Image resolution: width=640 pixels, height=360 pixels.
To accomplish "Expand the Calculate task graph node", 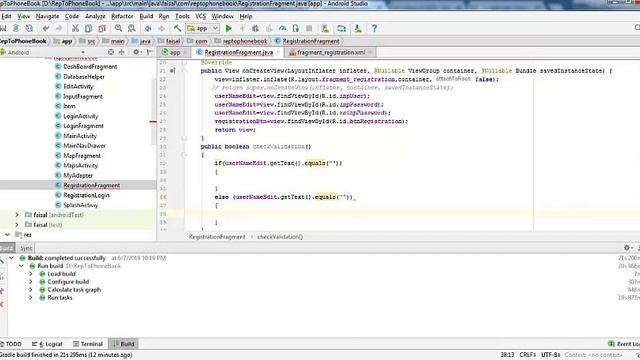I will click(31, 289).
